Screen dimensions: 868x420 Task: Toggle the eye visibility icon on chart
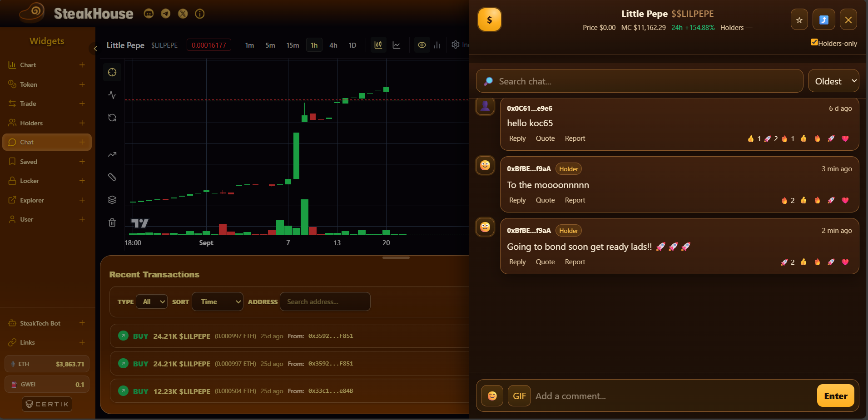(x=422, y=45)
